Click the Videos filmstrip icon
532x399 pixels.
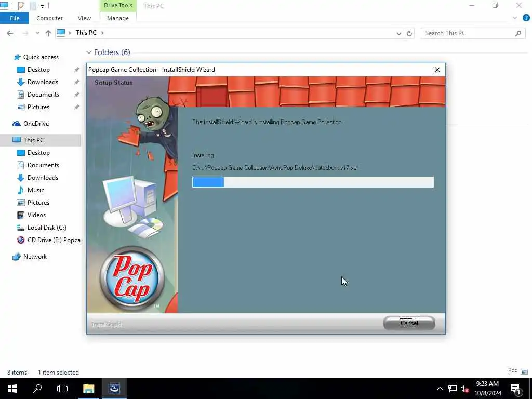pyautogui.click(x=21, y=215)
